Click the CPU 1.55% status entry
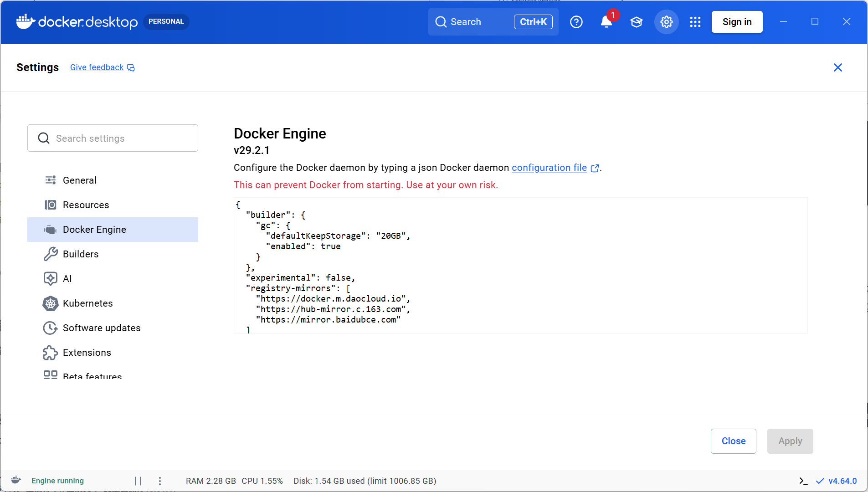The width and height of the screenshot is (868, 492). [x=262, y=481]
